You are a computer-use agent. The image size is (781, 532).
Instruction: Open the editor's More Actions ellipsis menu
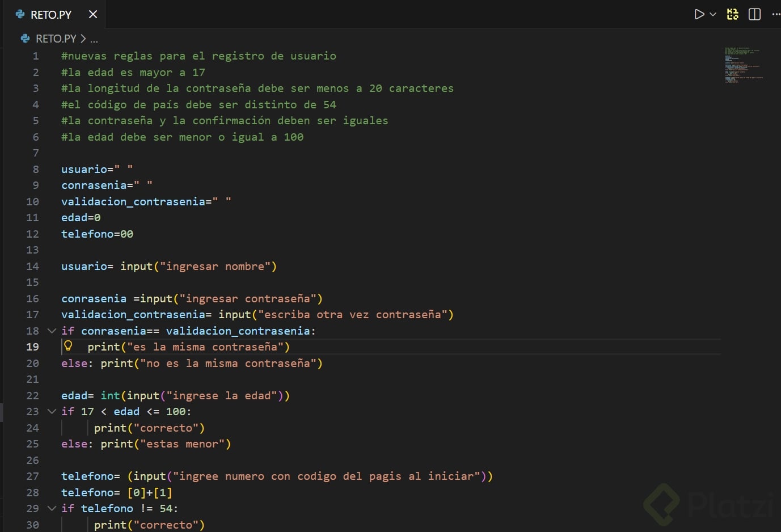(x=776, y=14)
